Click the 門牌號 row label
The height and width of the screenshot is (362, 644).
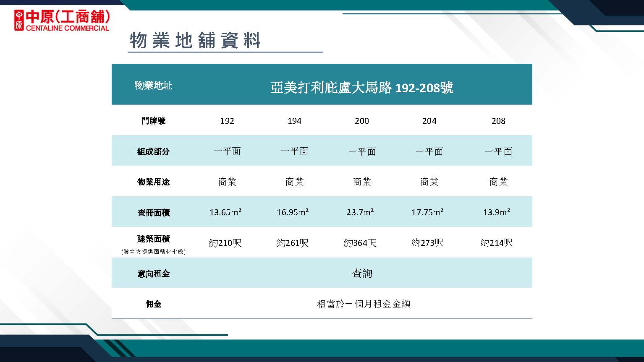pos(153,121)
